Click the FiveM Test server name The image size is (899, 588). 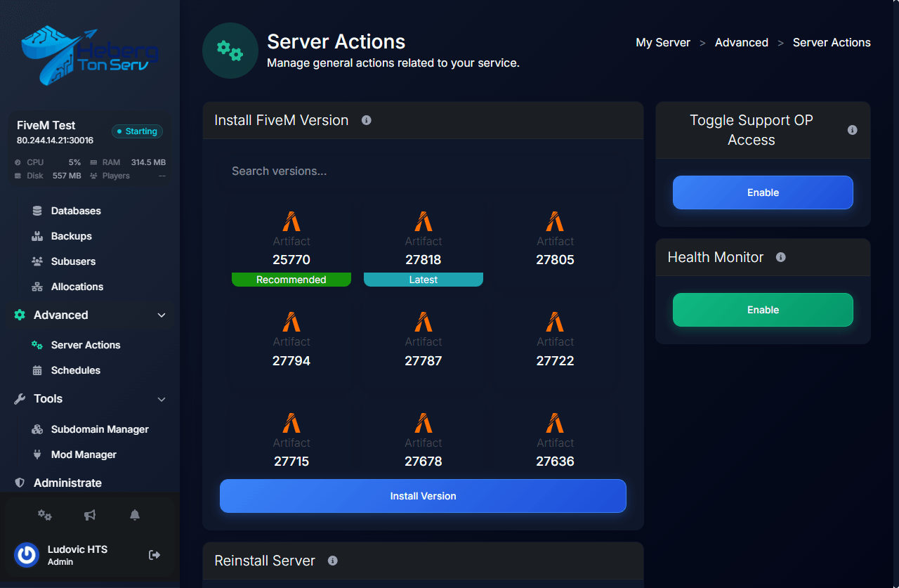[x=46, y=125]
